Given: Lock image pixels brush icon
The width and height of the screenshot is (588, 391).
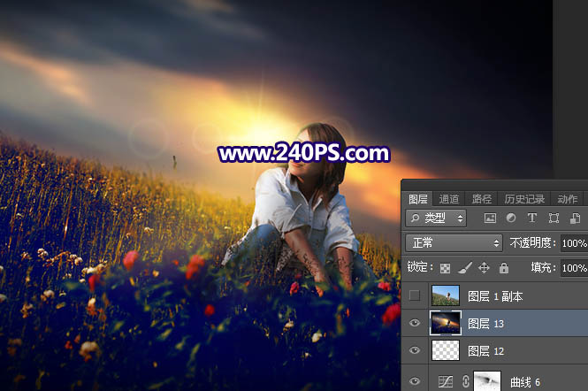Looking at the screenshot, I should click(465, 268).
